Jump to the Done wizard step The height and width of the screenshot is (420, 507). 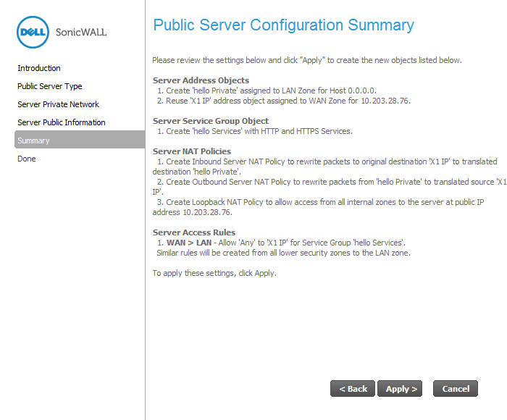(x=27, y=159)
